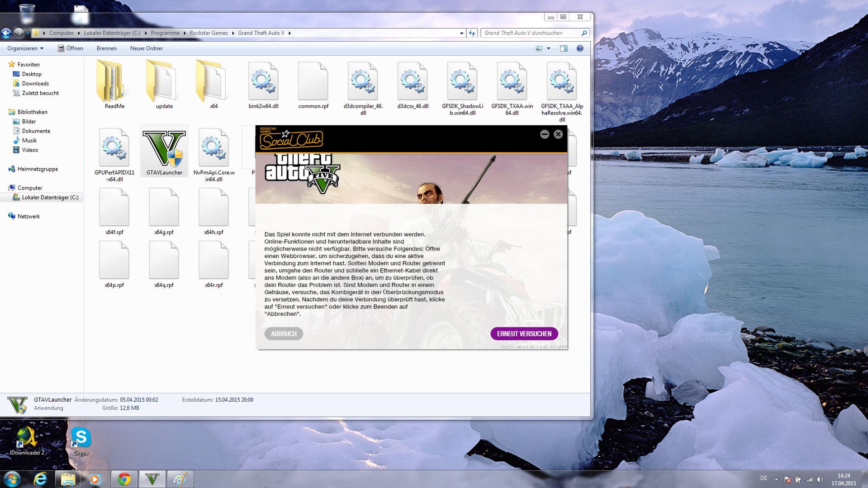Viewport: 868px width, 488px height.
Task: Select Downloads in the navigation pane
Action: pos(35,84)
